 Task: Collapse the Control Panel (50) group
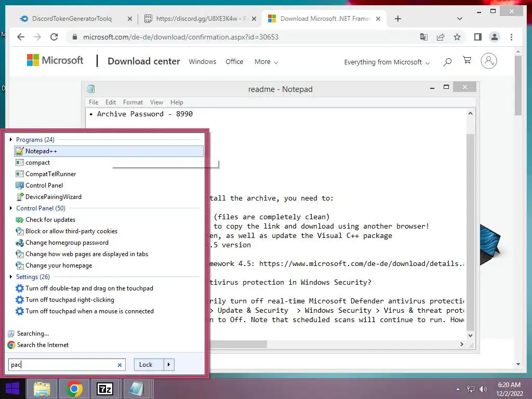pos(11,208)
